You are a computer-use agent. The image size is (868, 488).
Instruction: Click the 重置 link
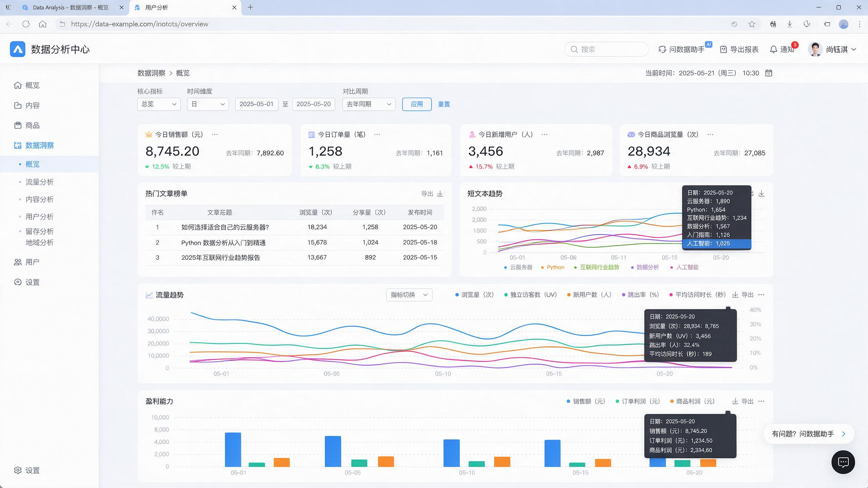(444, 104)
